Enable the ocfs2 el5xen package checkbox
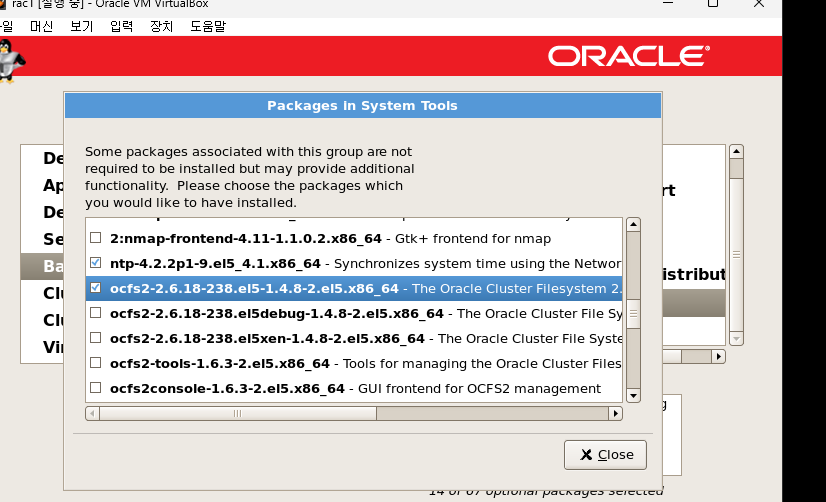Image resolution: width=826 pixels, height=502 pixels. point(95,338)
